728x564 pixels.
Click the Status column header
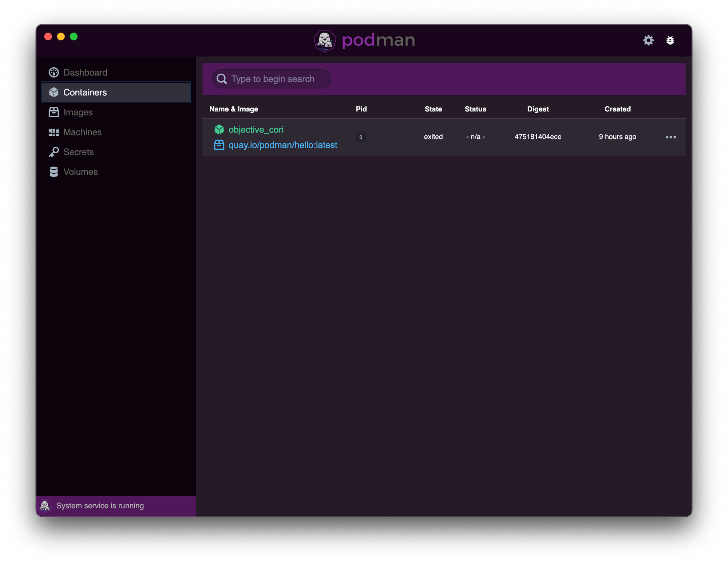(475, 109)
